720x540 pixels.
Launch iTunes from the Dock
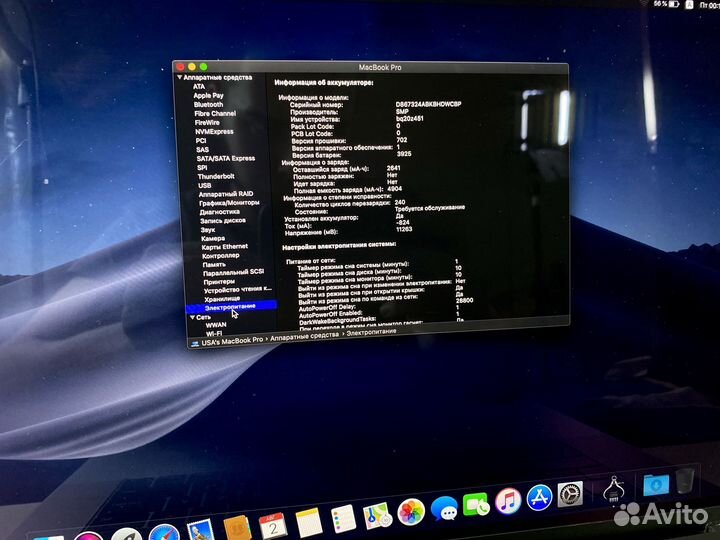508,501
